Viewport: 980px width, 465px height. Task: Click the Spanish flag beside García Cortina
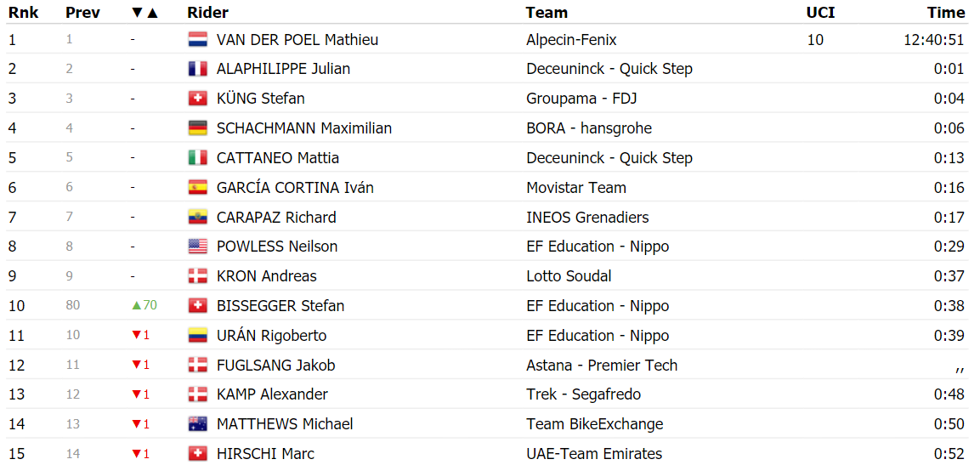pos(197,188)
